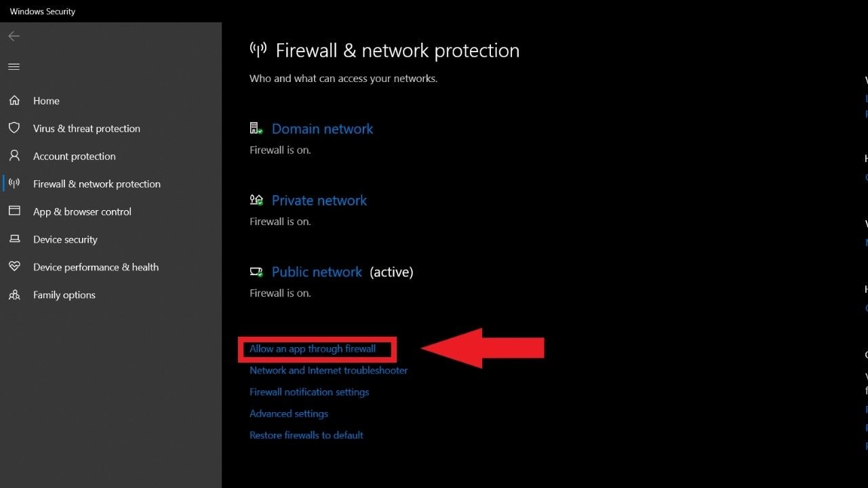868x488 pixels.
Task: Select the Family options icon
Action: click(x=15, y=294)
